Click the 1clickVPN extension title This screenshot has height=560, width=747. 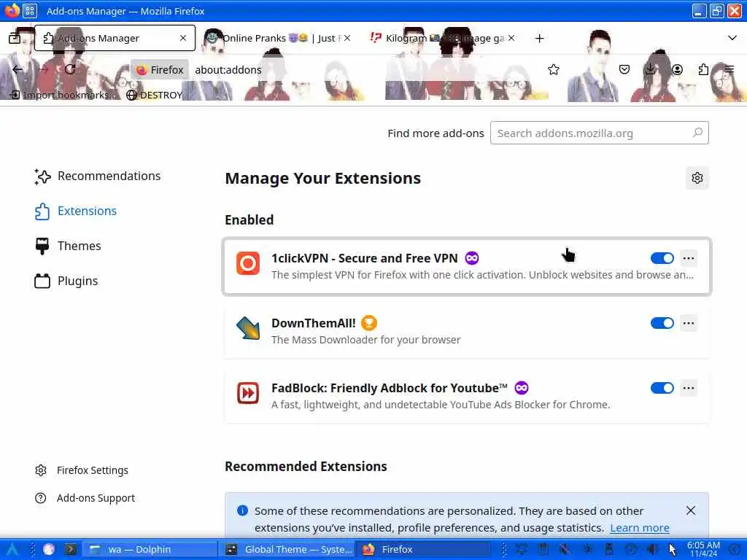(x=365, y=258)
